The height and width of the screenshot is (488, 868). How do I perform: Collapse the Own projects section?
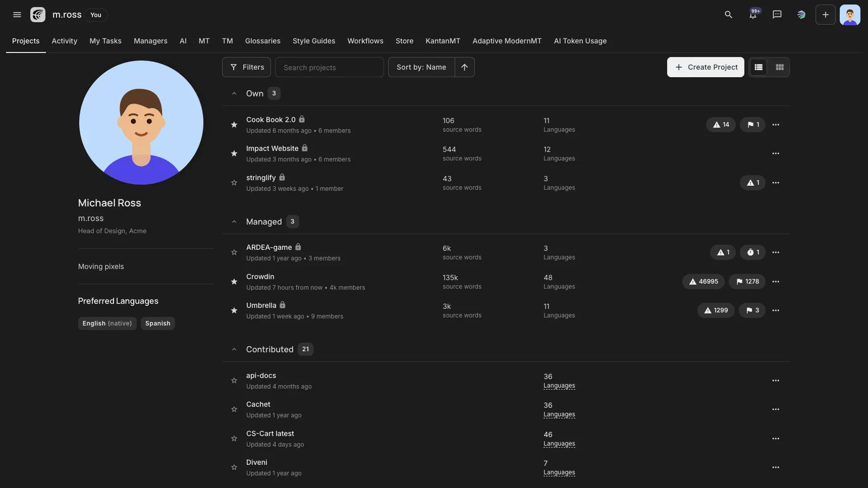tap(234, 93)
